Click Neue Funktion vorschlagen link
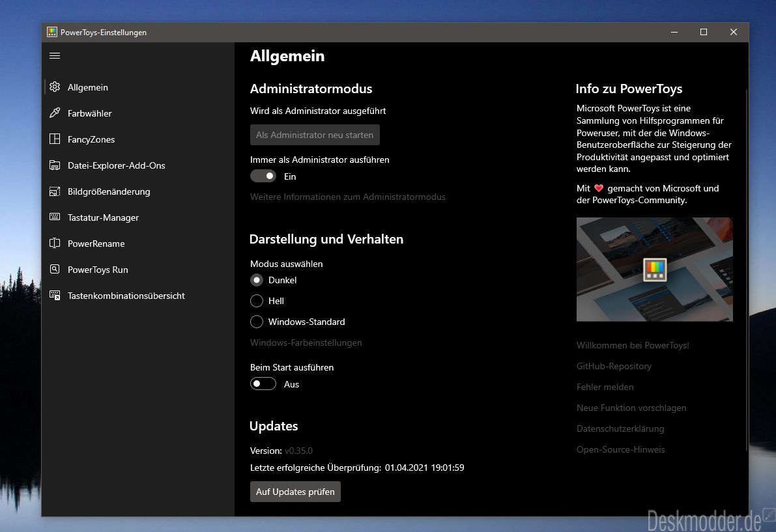This screenshot has height=532, width=776. click(x=631, y=408)
